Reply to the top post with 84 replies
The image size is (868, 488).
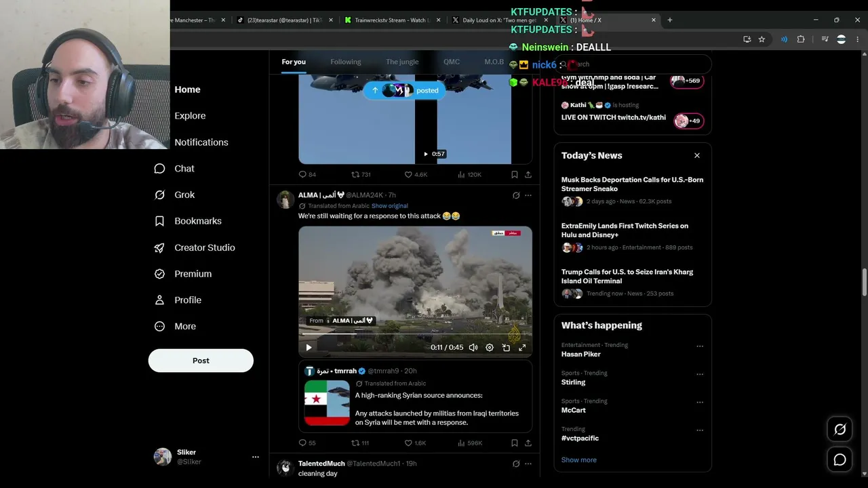302,174
